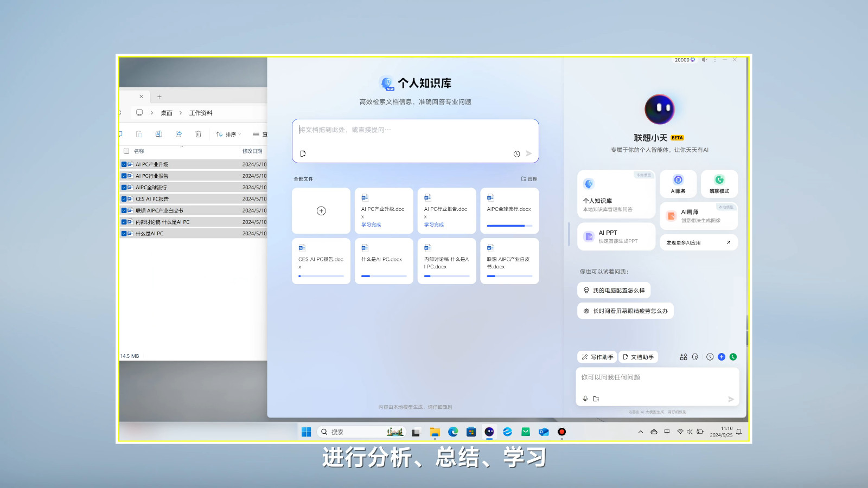Viewport: 868px width, 488px height.
Task: Click 发现更多AI应用 link
Action: 699,242
